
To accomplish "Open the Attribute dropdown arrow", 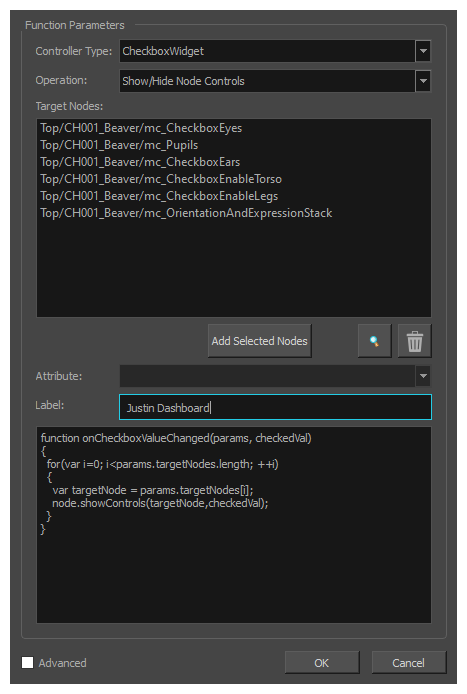I will tap(423, 376).
